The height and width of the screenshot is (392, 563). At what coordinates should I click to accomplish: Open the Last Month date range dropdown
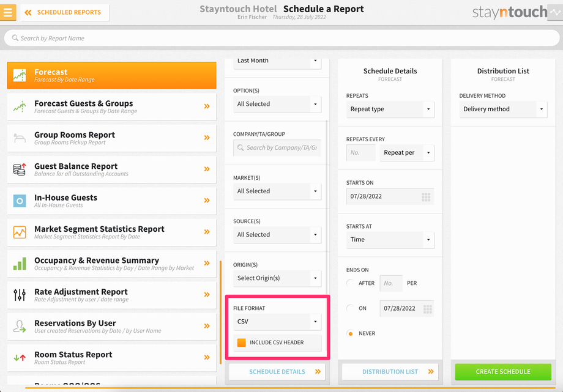point(277,62)
